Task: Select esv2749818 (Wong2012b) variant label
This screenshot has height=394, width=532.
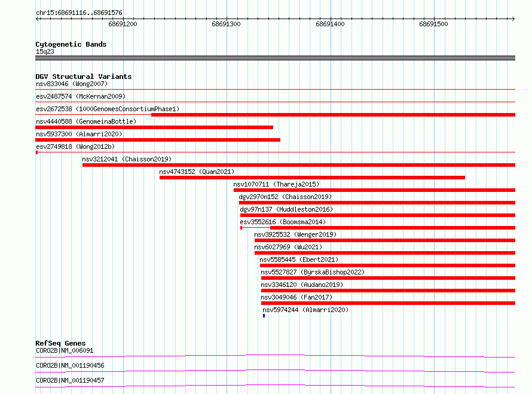Action: (75, 146)
